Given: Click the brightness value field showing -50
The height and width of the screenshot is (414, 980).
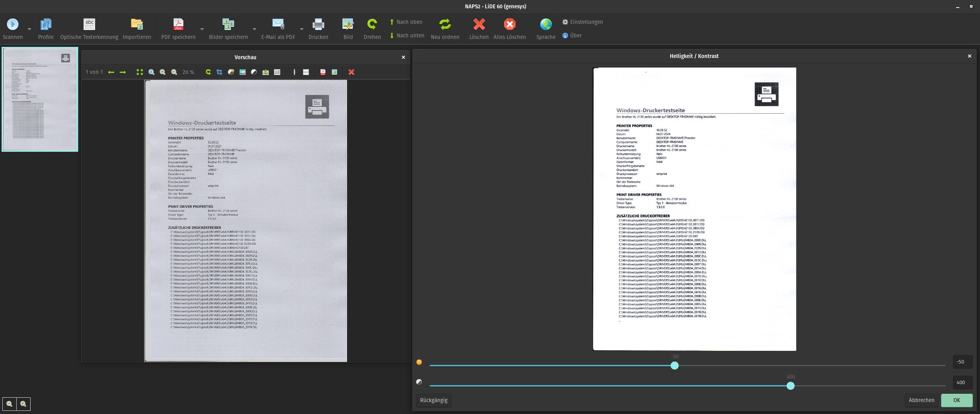Looking at the screenshot, I should (x=963, y=362).
